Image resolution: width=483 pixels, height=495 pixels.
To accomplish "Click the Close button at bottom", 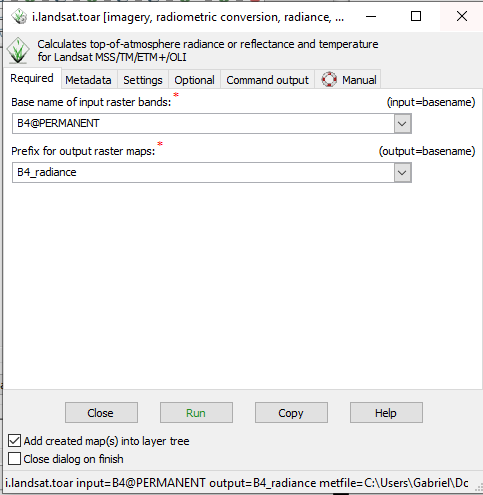I will point(101,413).
